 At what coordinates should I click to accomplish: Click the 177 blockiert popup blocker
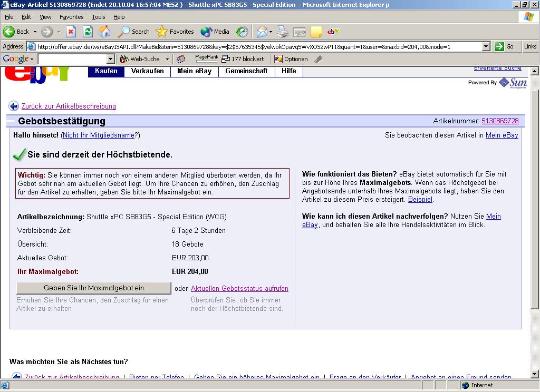pyautogui.click(x=243, y=59)
